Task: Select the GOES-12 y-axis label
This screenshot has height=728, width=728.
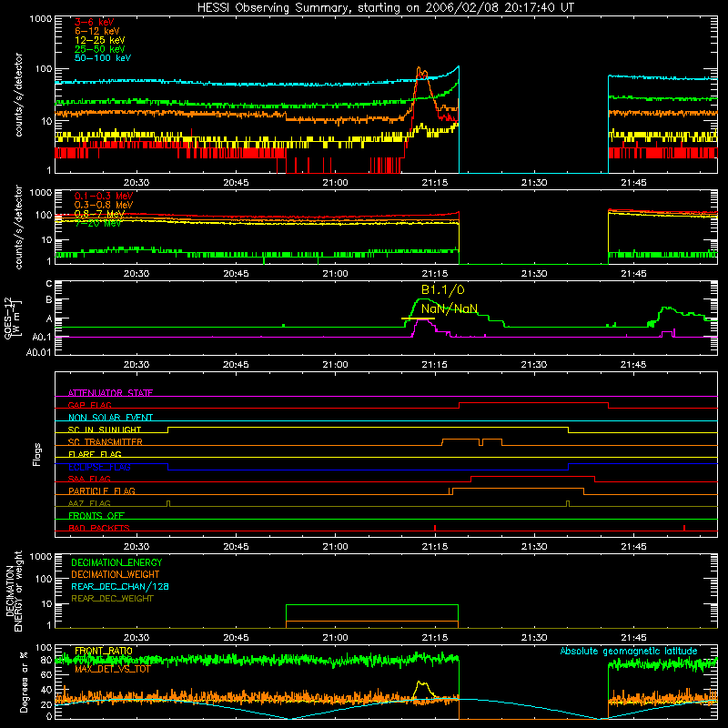Action: (x=12, y=318)
